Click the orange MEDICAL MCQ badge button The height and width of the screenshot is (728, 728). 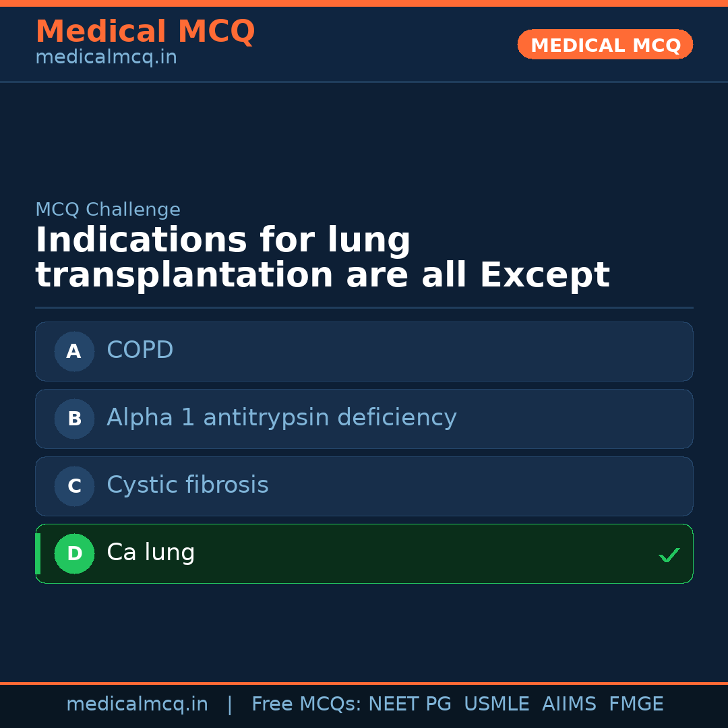[605, 44]
